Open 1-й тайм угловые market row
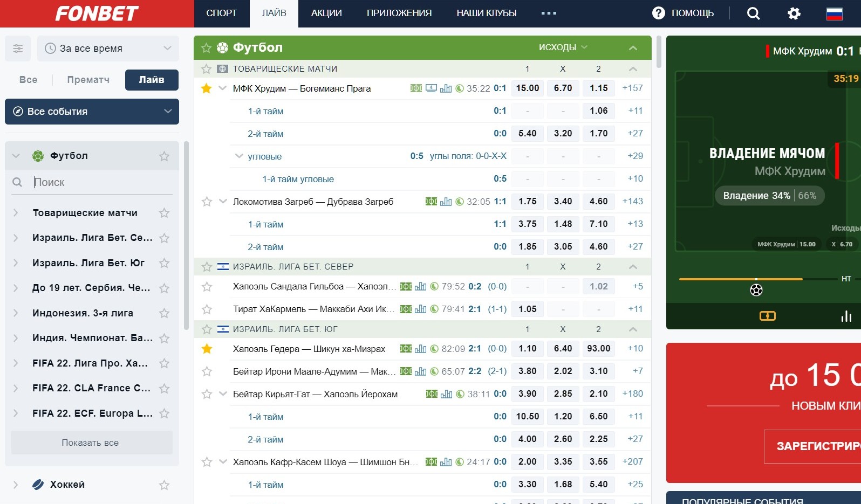The height and width of the screenshot is (504, 861). coord(298,179)
